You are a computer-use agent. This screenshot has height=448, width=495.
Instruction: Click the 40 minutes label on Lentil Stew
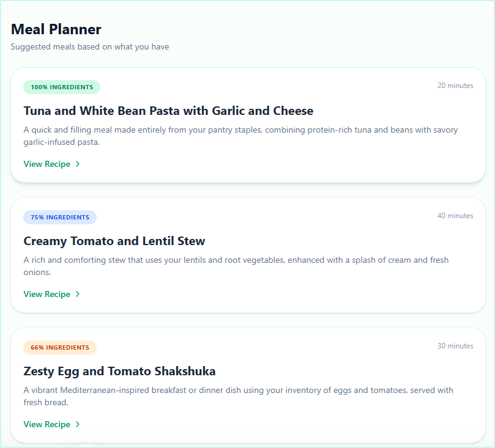(455, 216)
